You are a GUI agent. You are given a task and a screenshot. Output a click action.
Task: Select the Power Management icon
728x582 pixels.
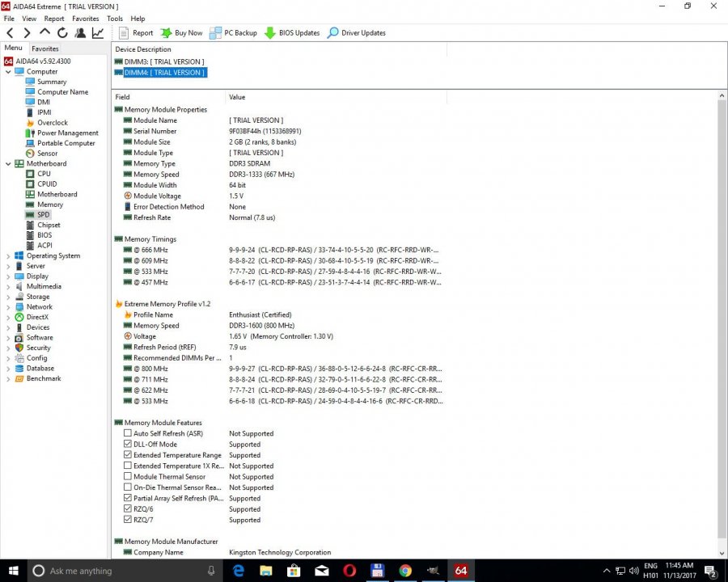30,133
